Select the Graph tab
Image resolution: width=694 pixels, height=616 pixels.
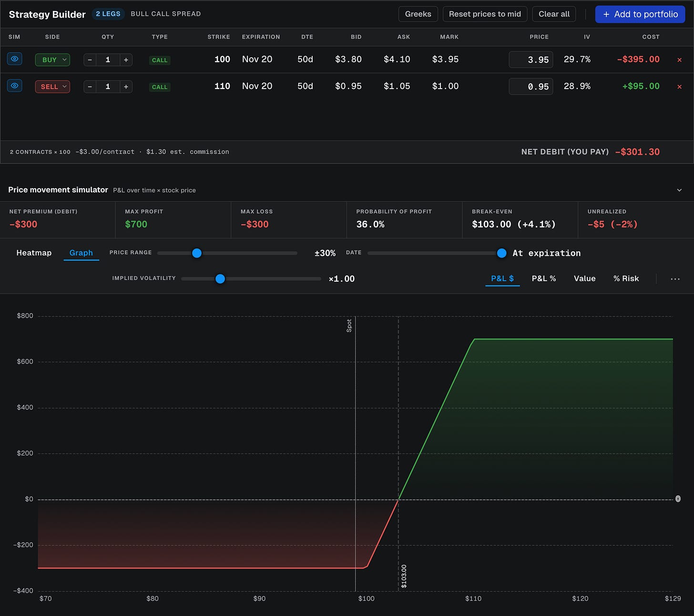[x=81, y=252]
